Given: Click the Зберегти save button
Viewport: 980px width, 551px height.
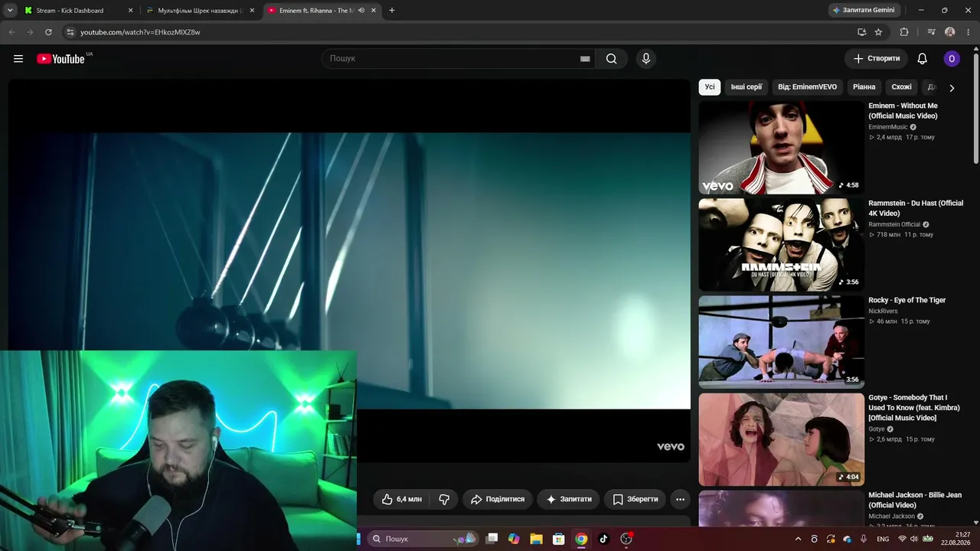Looking at the screenshot, I should (635, 499).
